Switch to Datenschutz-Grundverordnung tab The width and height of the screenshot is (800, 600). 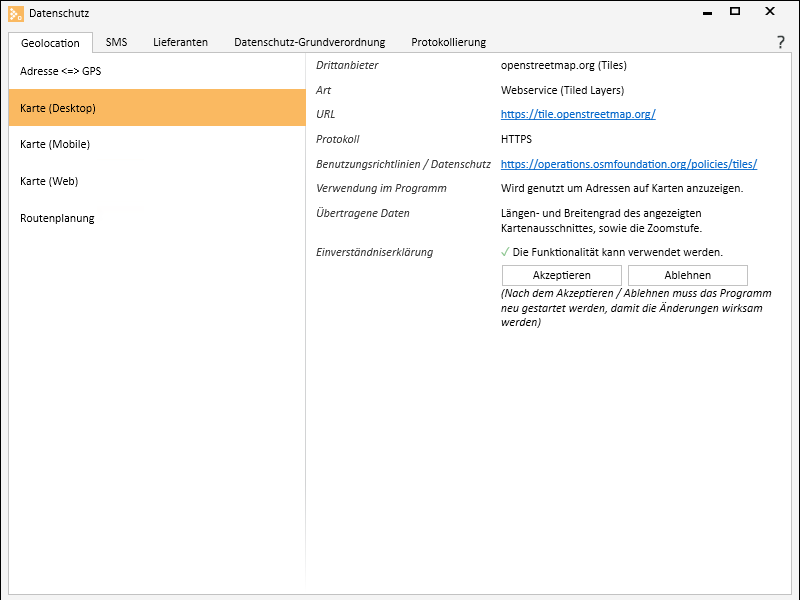310,42
